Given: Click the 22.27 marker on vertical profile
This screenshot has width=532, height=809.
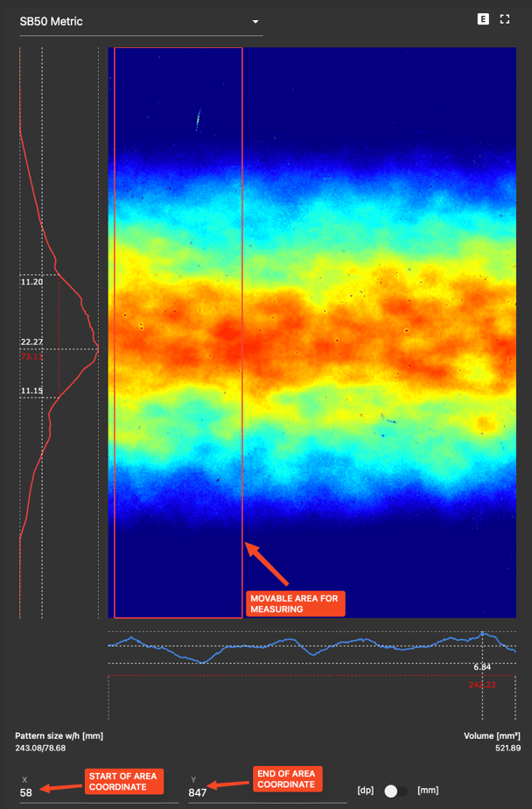Looking at the screenshot, I should 31,342.
